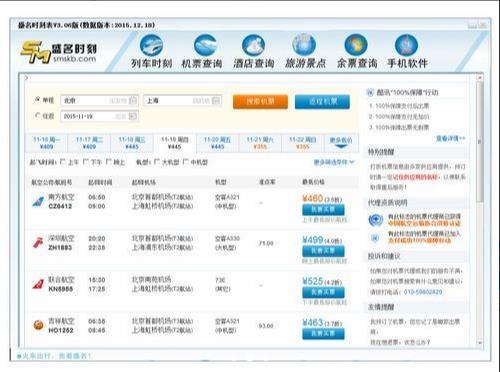Expand the 更多筛选条件 filter options
This screenshot has height=372, width=500.
click(334, 162)
